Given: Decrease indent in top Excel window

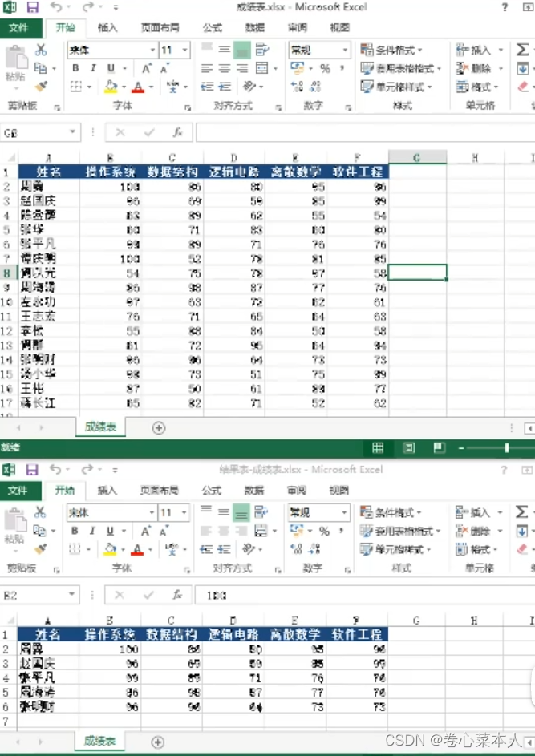Looking at the screenshot, I should pyautogui.click(x=207, y=87).
